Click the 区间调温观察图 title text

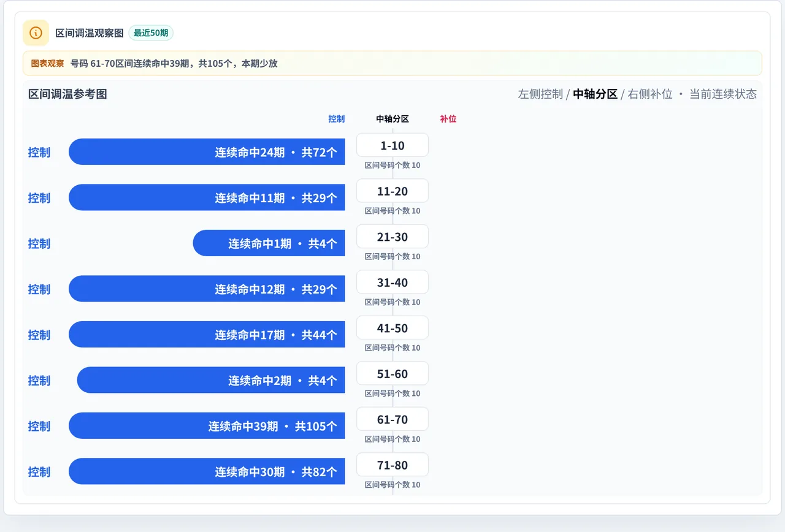tap(90, 33)
